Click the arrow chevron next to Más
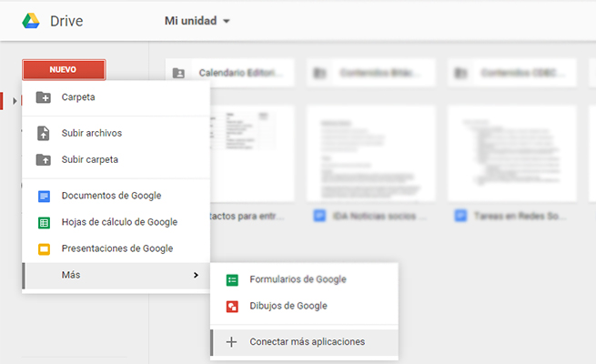Image resolution: width=596 pixels, height=364 pixels. click(196, 275)
